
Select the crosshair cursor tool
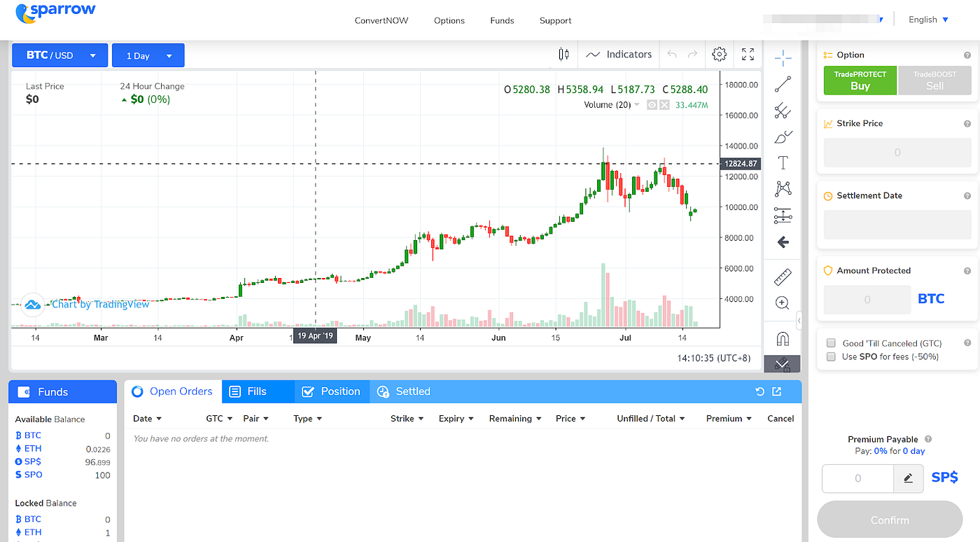tap(783, 59)
